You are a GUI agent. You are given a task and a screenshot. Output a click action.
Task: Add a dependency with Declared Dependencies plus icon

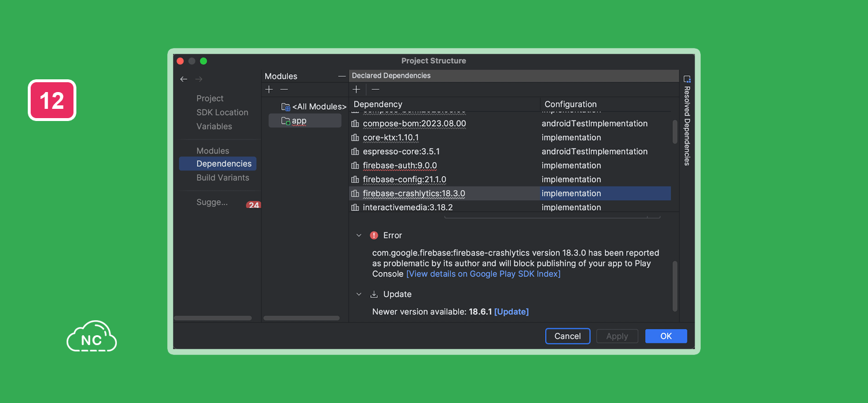pos(356,89)
